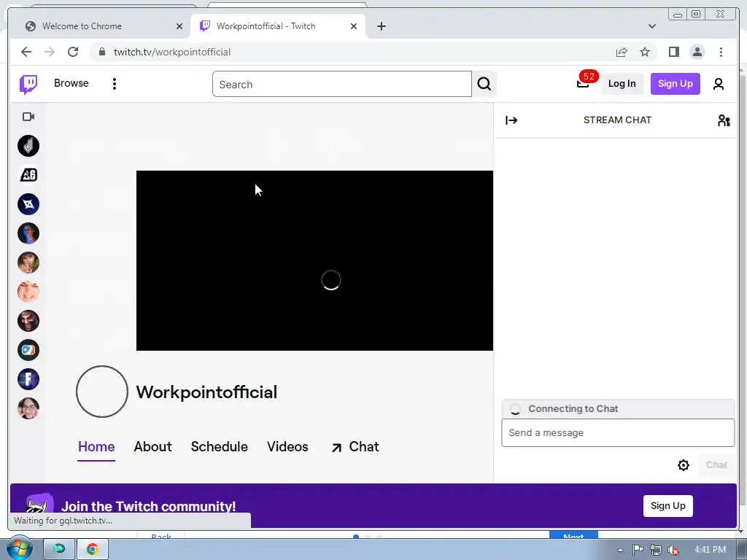Click the disabled Chat send button
The width and height of the screenshot is (747, 560).
pyautogui.click(x=716, y=464)
